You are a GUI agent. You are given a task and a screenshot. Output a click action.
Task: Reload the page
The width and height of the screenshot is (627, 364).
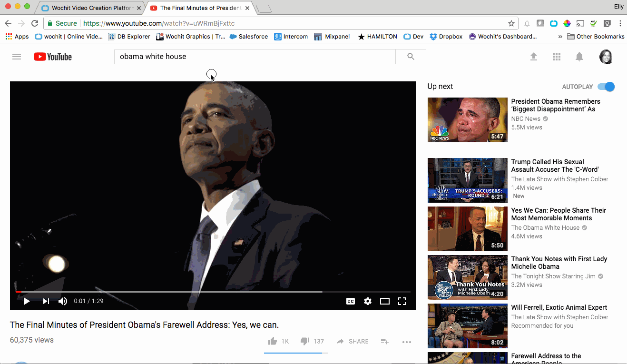click(x=35, y=23)
